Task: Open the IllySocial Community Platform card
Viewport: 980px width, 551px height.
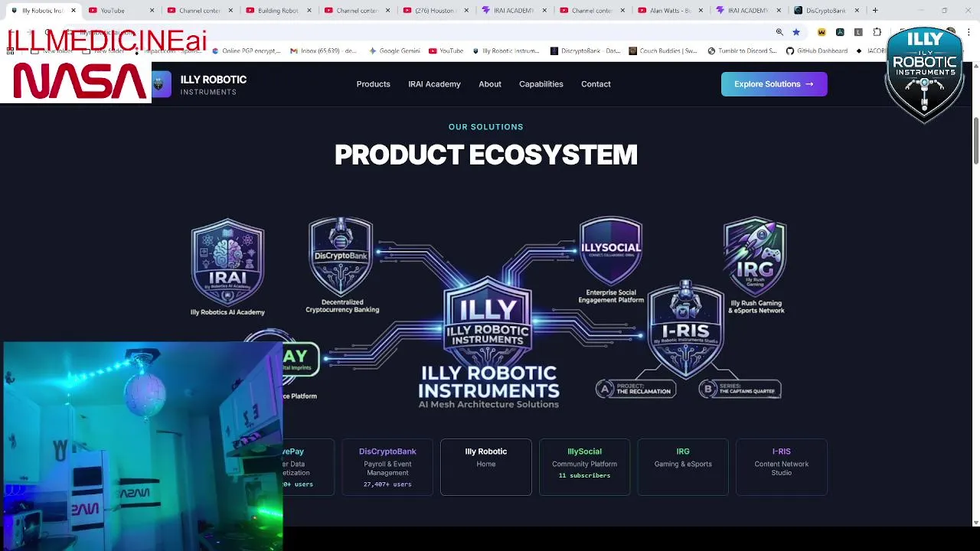Action: [584, 467]
